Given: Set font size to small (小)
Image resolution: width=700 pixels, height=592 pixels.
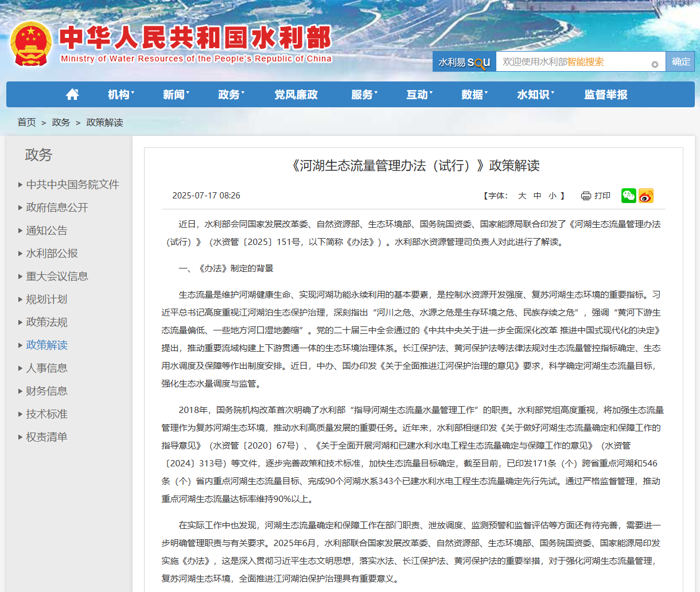Looking at the screenshot, I should pyautogui.click(x=552, y=196).
